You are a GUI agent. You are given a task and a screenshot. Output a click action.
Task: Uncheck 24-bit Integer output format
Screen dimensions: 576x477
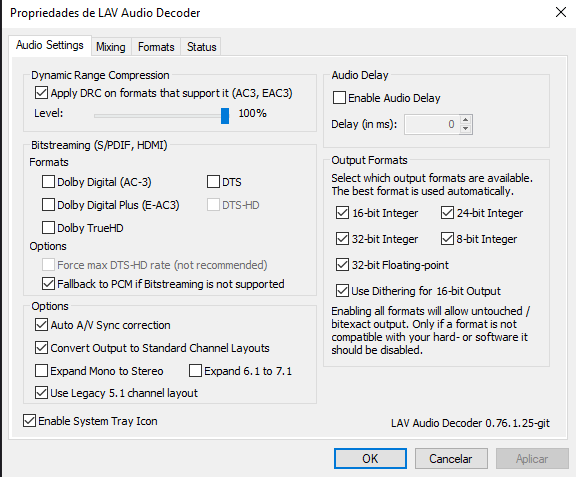(447, 212)
